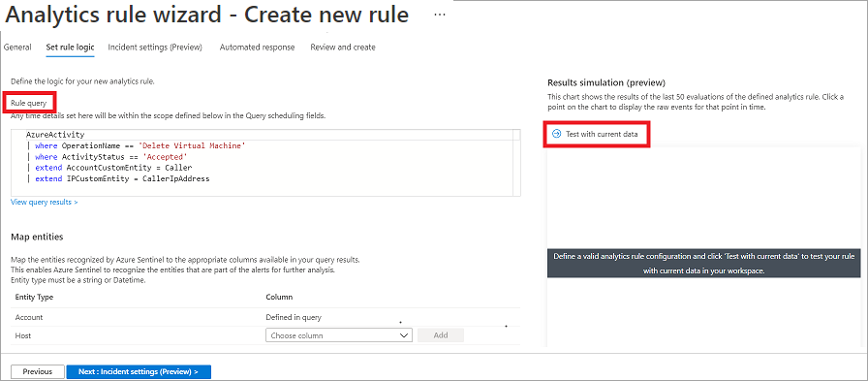
Task: Click the Host entity type row
Action: pos(265,335)
